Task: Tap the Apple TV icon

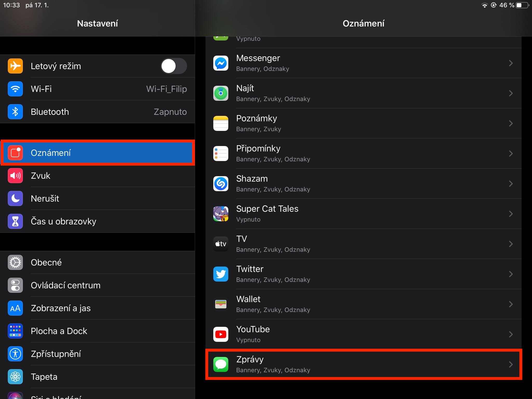Action: coord(221,244)
